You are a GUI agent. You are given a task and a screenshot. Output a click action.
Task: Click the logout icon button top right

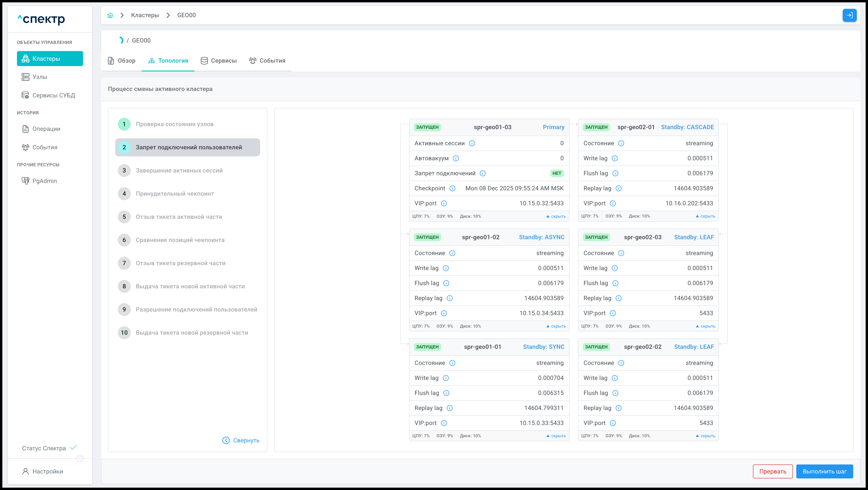849,15
